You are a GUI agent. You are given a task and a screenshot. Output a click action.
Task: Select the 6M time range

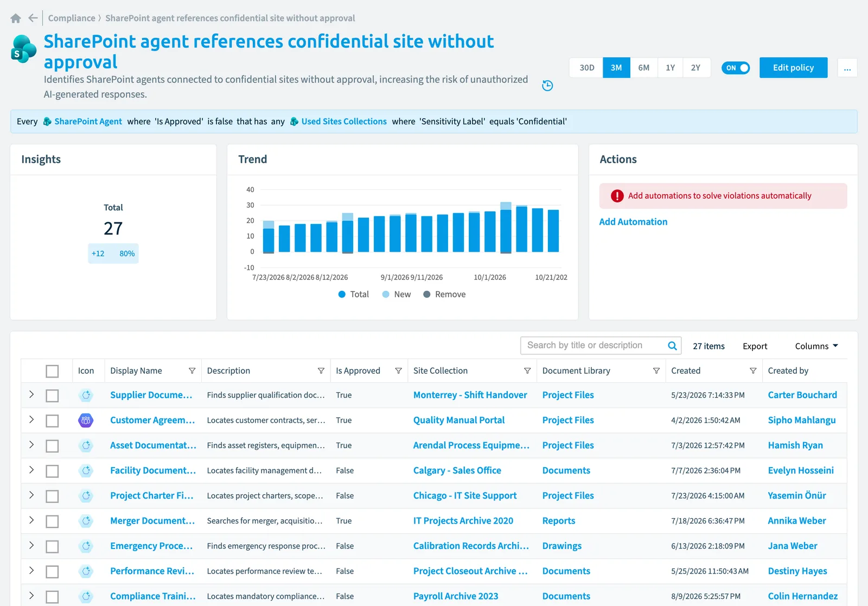(644, 68)
